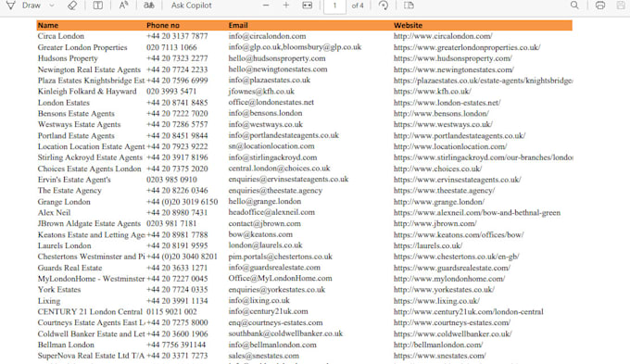Screen dimensions: 630x364
Task: Click the Phone no column header
Action: (163, 25)
